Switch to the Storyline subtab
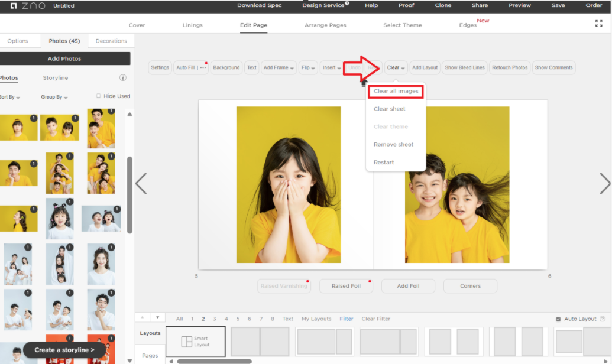 (x=56, y=77)
